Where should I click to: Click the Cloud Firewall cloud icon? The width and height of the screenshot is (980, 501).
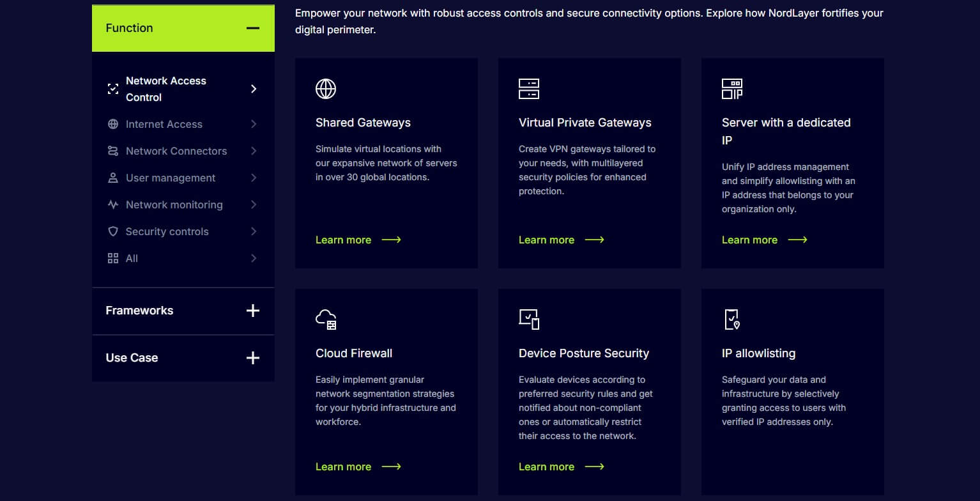326,320
